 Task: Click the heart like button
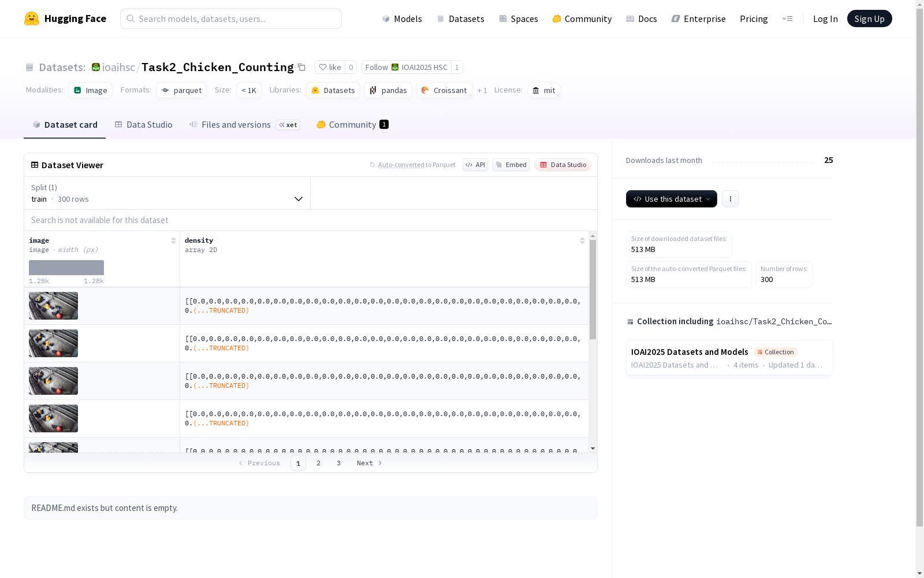(330, 67)
